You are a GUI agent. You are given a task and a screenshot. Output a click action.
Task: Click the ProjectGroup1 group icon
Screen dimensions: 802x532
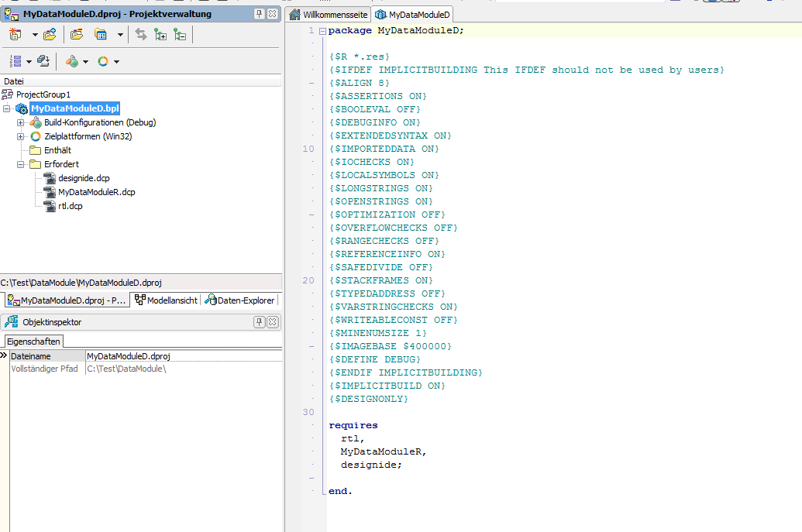pos(7,94)
